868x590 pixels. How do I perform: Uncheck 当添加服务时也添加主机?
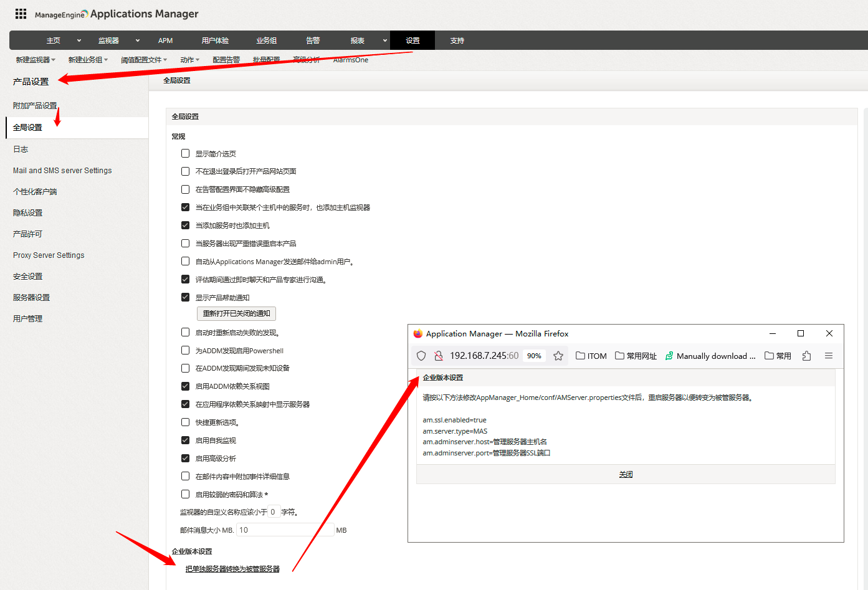click(x=185, y=226)
